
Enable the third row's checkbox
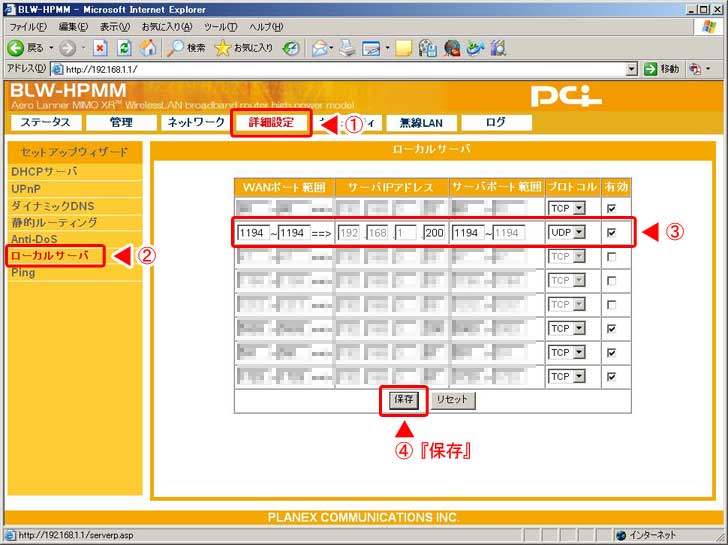[x=612, y=257]
